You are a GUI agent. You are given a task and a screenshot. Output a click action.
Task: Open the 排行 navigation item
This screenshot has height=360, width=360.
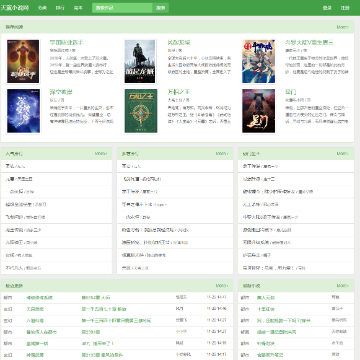point(60,8)
